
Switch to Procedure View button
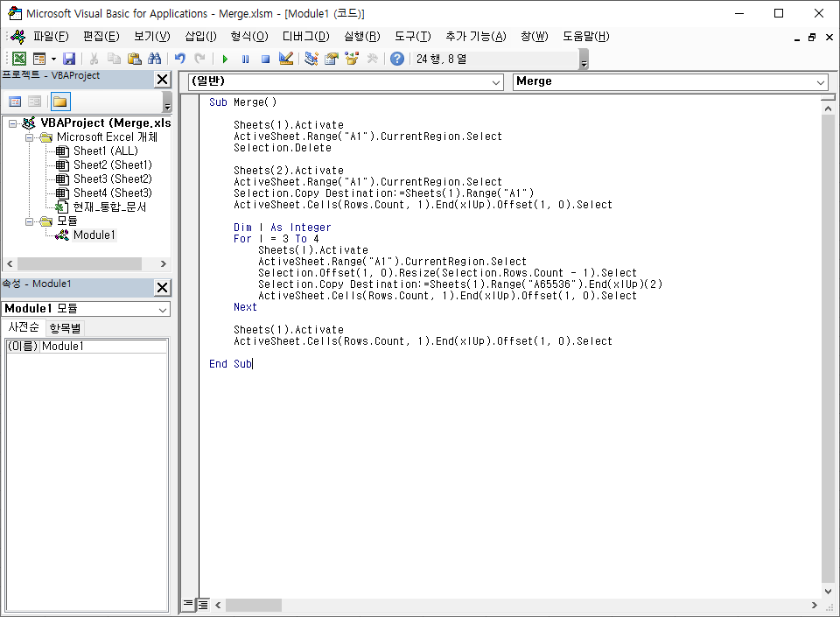[x=188, y=604]
